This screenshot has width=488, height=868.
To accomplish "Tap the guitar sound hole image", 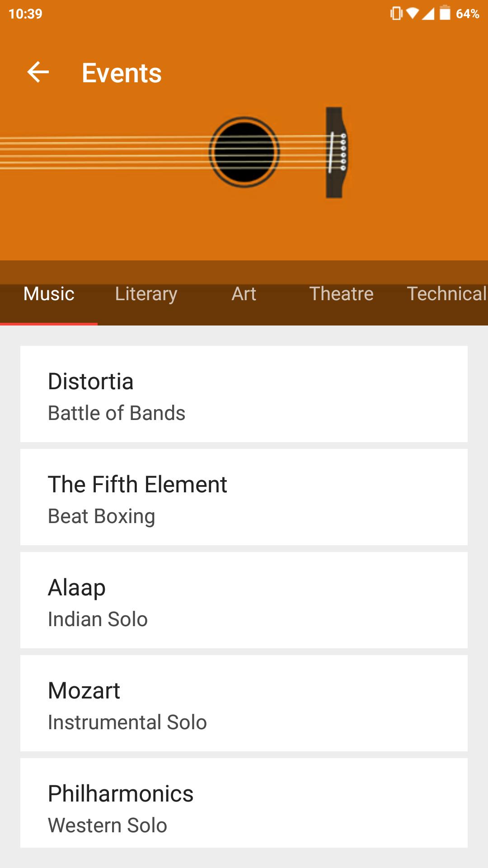I will pyautogui.click(x=244, y=152).
